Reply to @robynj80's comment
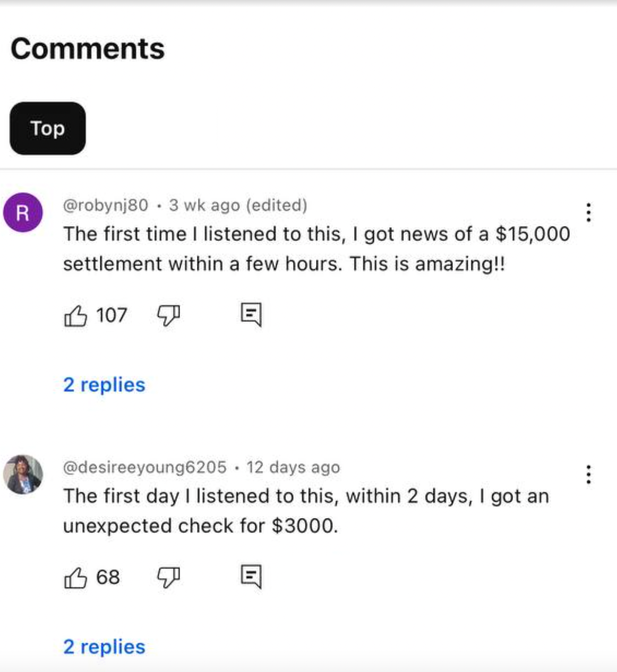The height and width of the screenshot is (672, 617). click(251, 315)
